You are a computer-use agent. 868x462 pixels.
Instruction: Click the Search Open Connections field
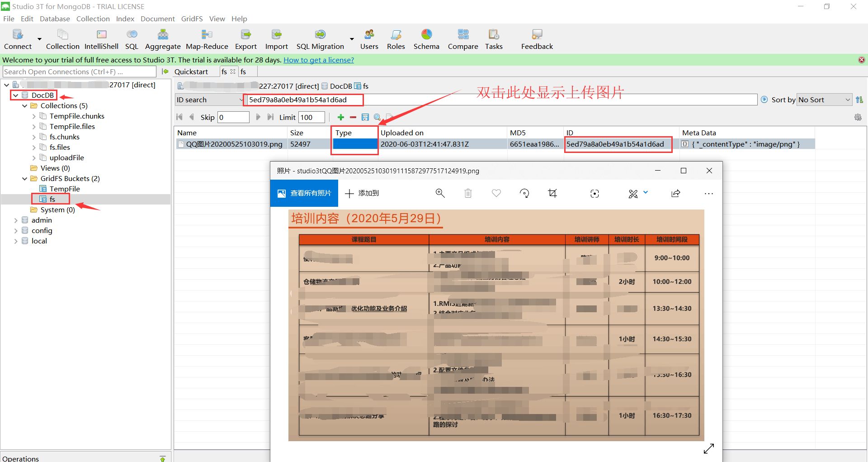click(80, 71)
